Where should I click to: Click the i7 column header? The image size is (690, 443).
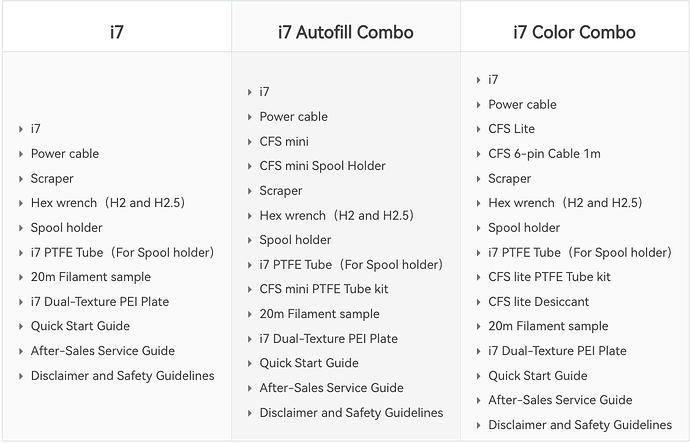(117, 32)
